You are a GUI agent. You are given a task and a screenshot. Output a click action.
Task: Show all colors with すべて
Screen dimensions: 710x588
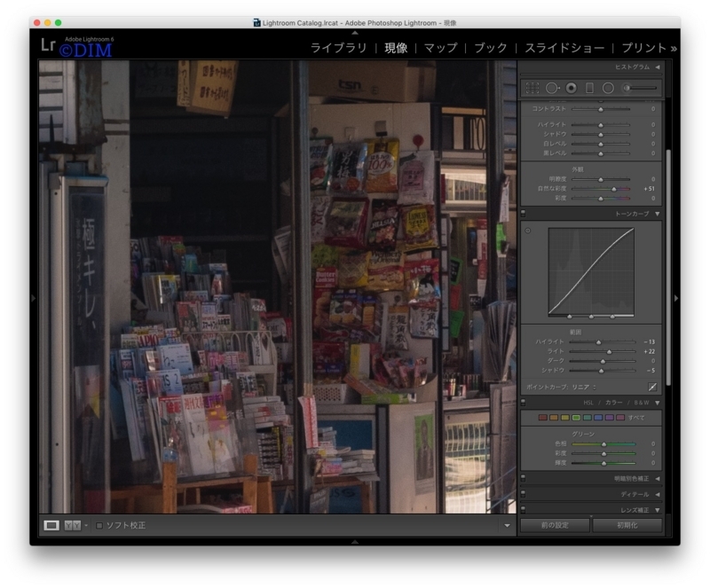(x=636, y=418)
